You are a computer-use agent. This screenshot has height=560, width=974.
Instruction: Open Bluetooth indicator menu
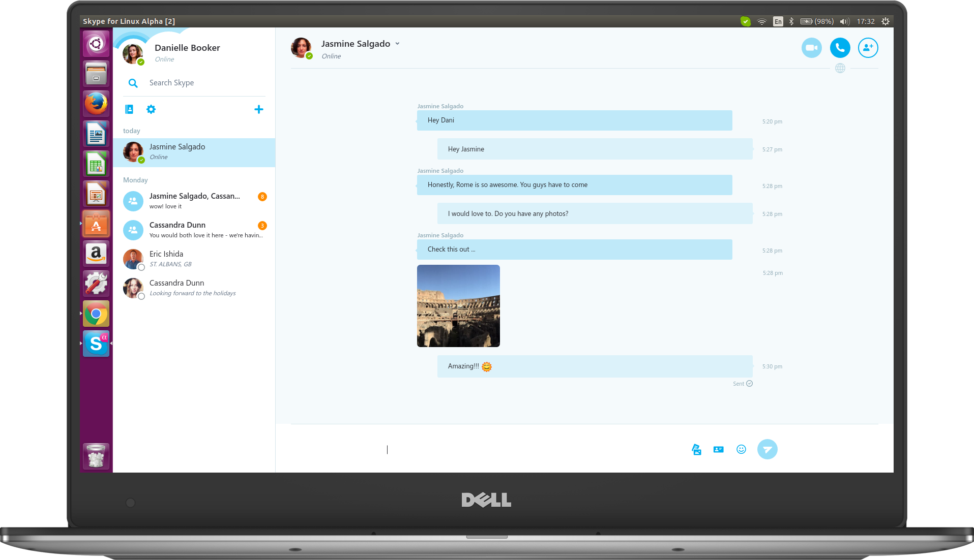[791, 21]
